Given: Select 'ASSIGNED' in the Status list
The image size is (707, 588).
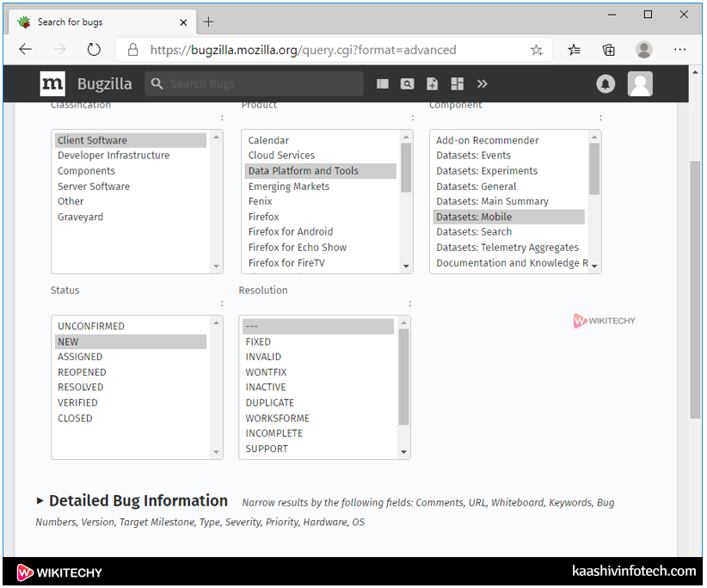Looking at the screenshot, I should click(80, 357).
